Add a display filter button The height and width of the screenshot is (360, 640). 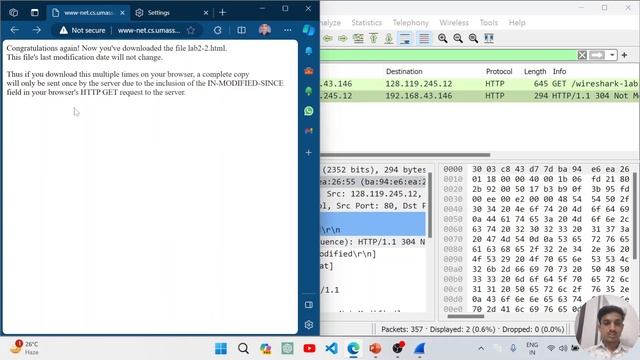624,55
